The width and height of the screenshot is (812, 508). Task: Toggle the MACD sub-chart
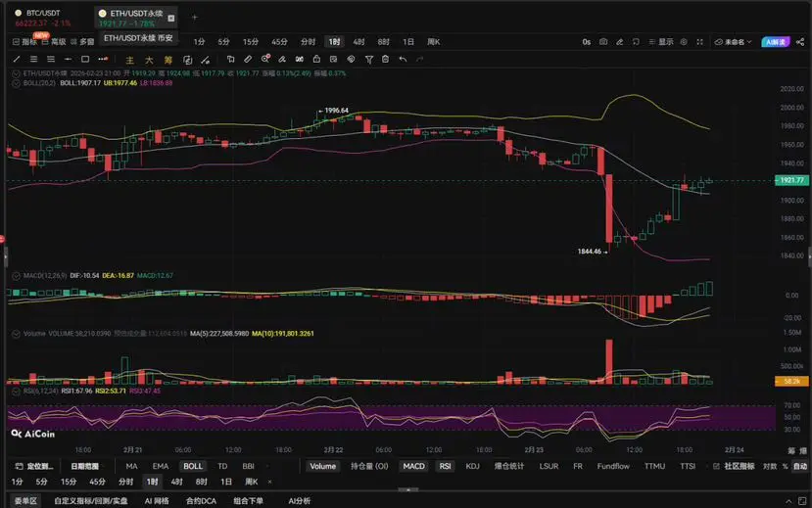pyautogui.click(x=413, y=466)
